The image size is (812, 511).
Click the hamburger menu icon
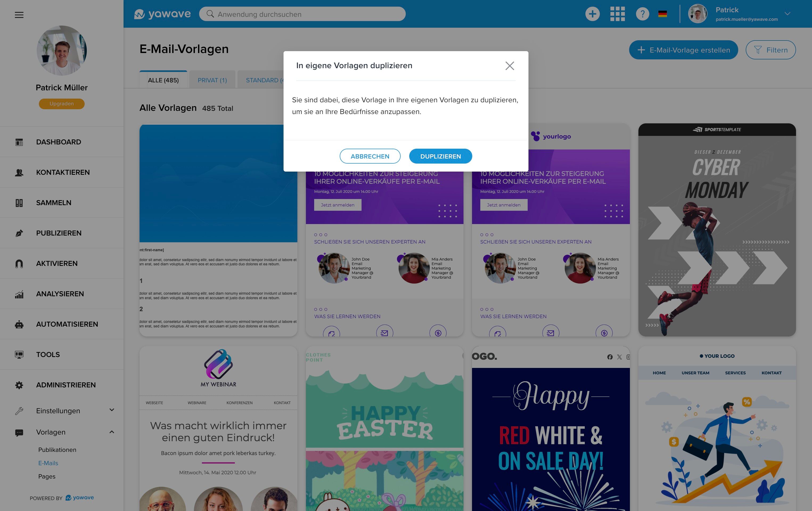point(19,15)
